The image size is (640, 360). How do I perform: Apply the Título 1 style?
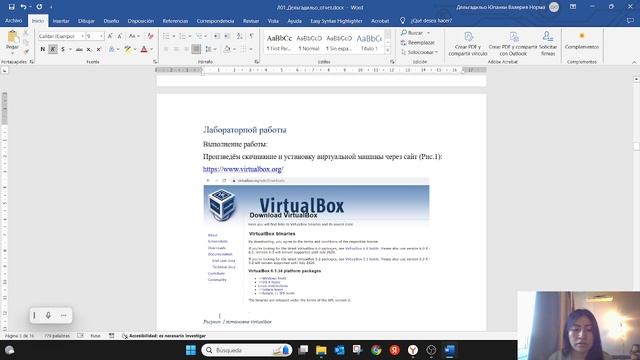click(369, 42)
